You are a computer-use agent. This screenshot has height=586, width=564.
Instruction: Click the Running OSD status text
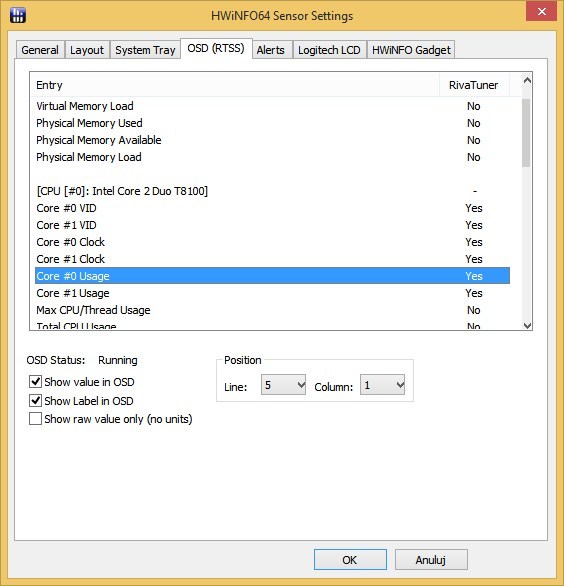118,360
